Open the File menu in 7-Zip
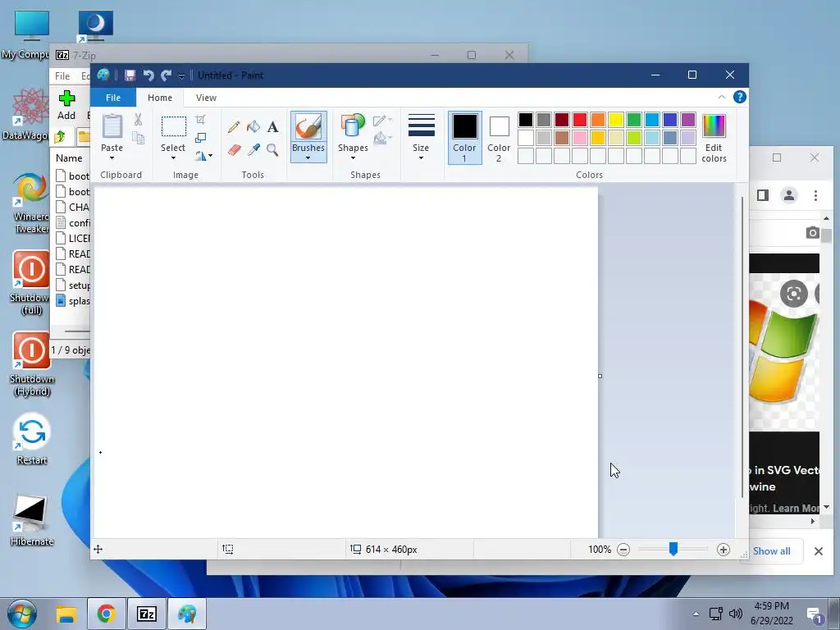The height and width of the screenshot is (630, 840). [x=62, y=76]
